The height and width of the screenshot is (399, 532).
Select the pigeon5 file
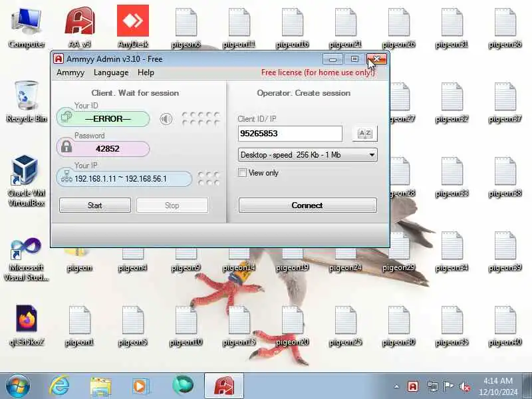tap(133, 327)
